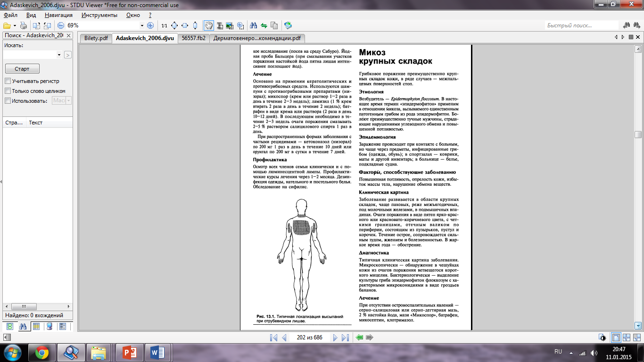Go to first page arrow
The width and height of the screenshot is (644, 362).
[274, 337]
